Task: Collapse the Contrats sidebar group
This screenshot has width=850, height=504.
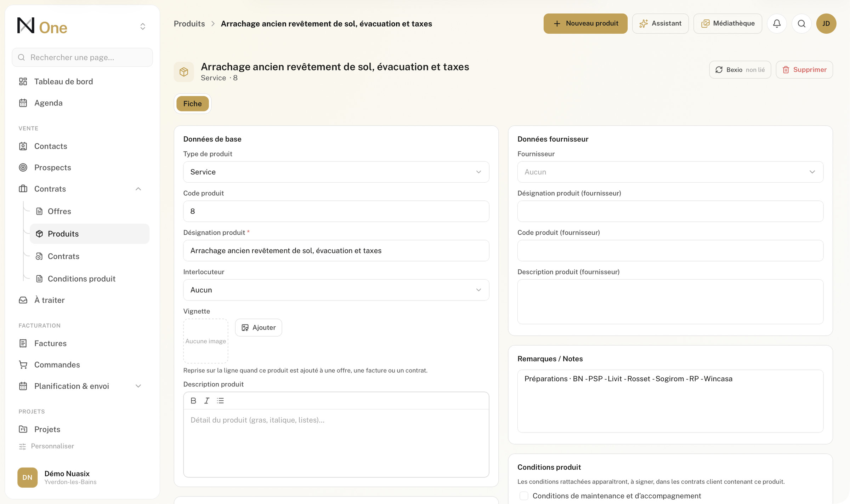Action: [138, 189]
